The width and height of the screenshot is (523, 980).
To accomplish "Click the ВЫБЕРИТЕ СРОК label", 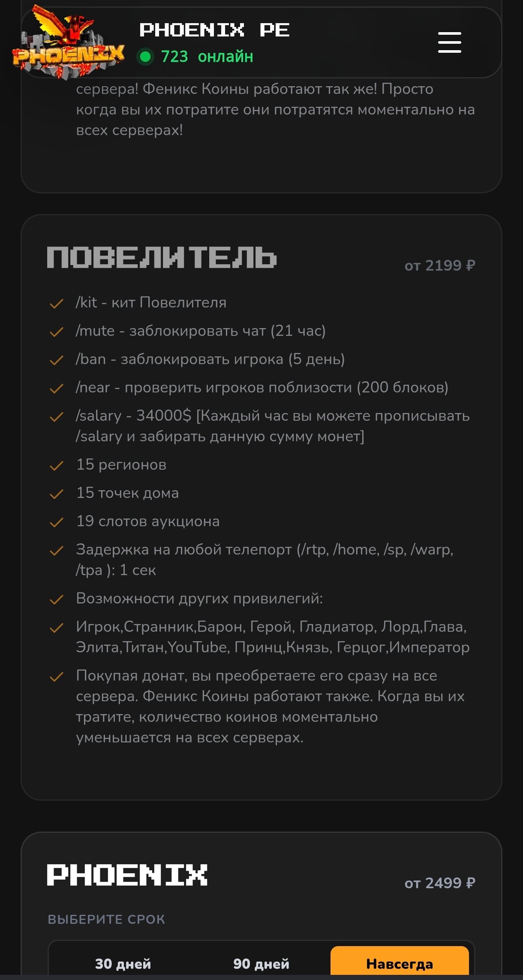I will pyautogui.click(x=106, y=920).
